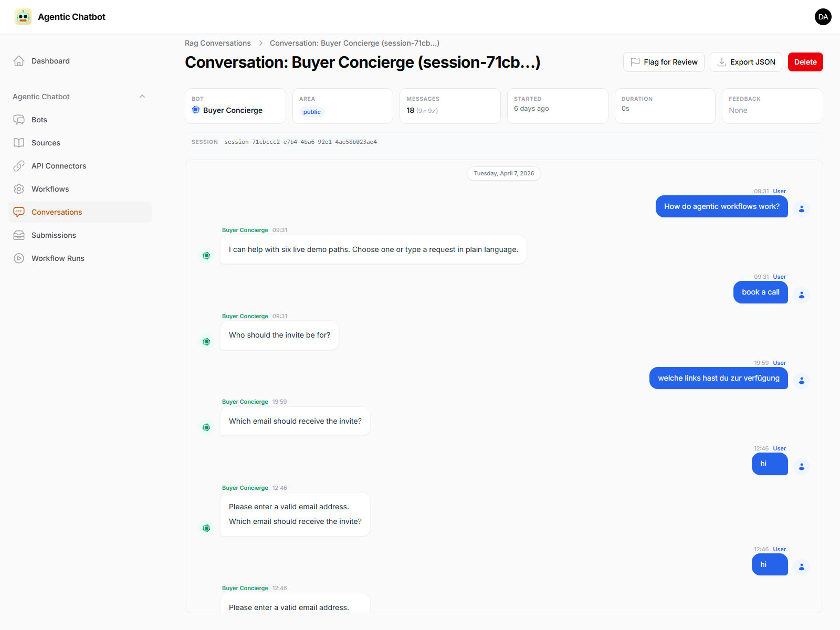Click the download icon in Export JSON
The width and height of the screenshot is (840, 630).
point(722,62)
